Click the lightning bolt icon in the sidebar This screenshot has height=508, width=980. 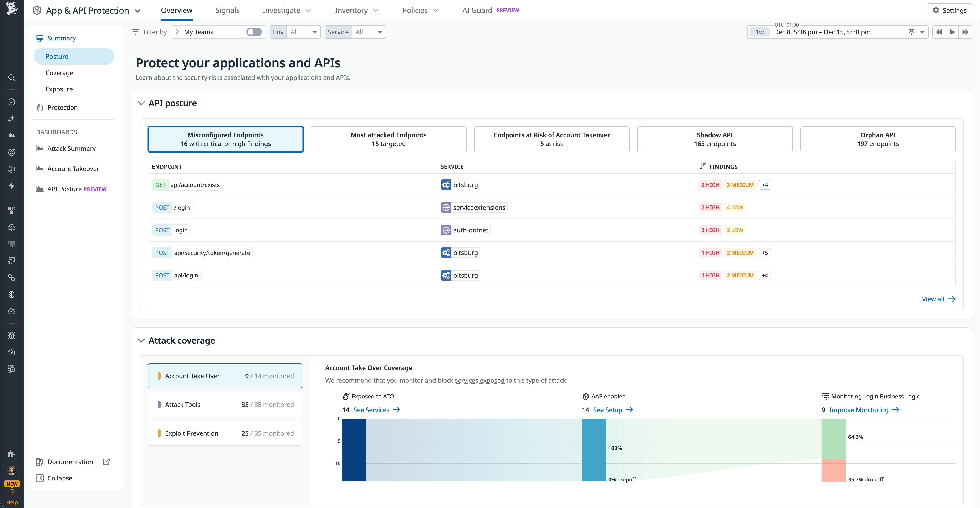coord(11,186)
